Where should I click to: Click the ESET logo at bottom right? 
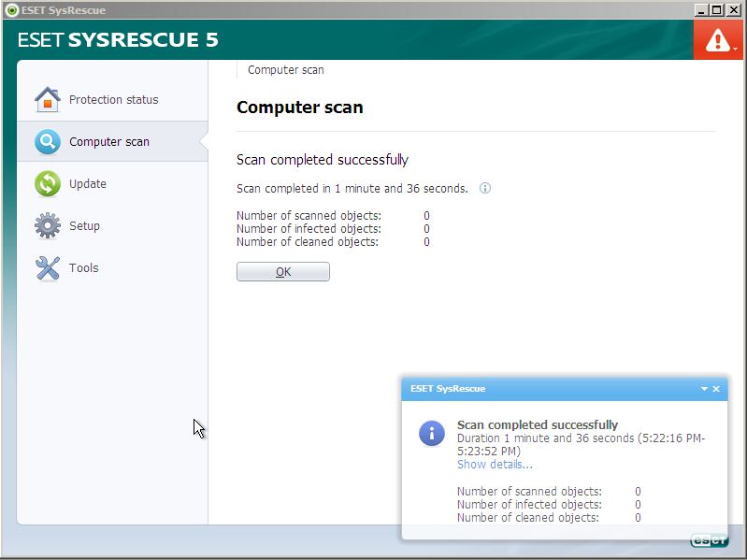coord(709,540)
